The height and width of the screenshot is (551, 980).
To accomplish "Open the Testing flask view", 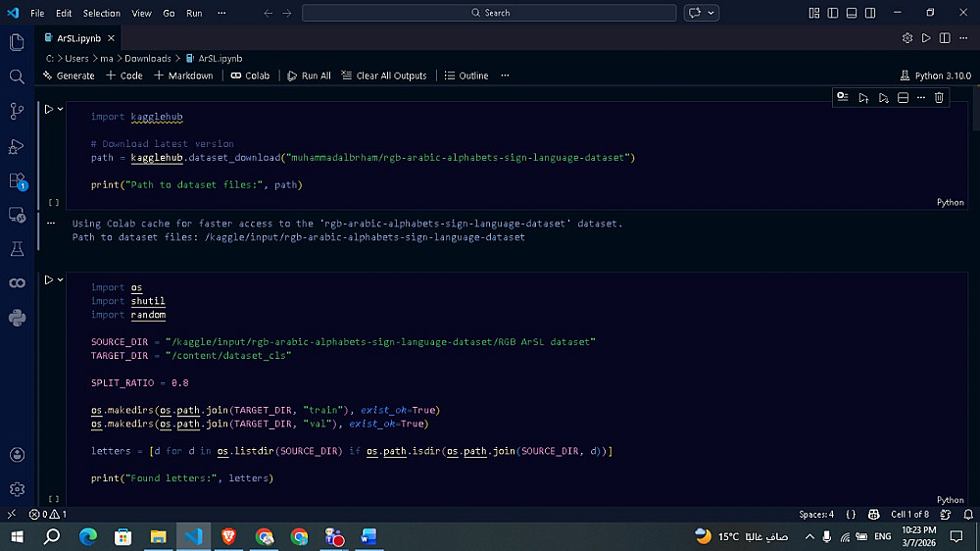I will (x=16, y=249).
